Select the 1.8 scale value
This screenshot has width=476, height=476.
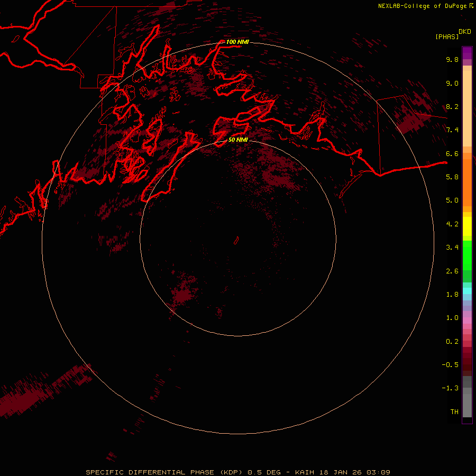pyautogui.click(x=452, y=295)
